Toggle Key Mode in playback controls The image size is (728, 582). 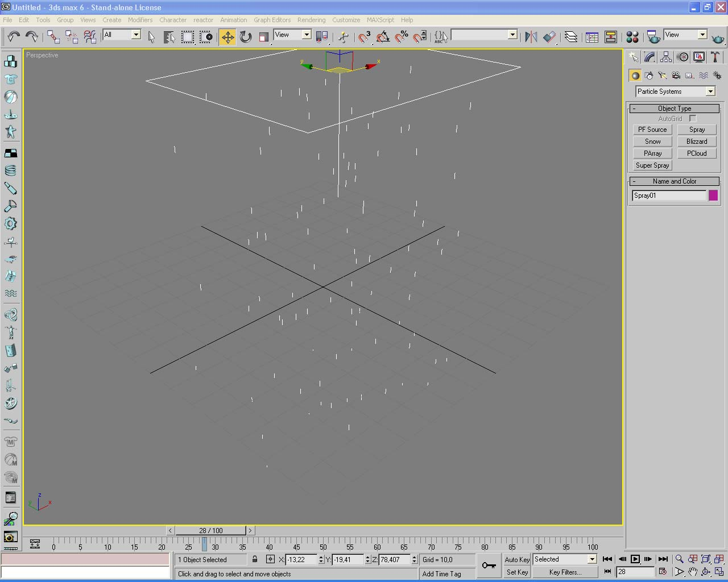607,572
